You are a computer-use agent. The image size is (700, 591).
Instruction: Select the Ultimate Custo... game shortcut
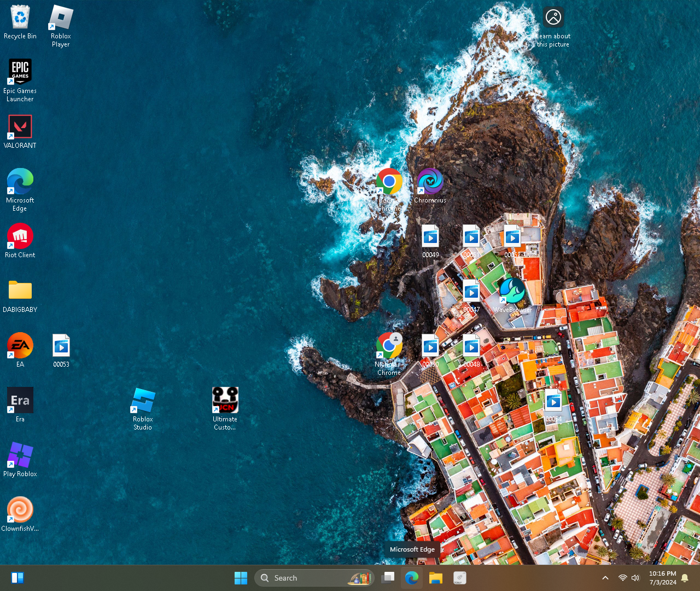(x=225, y=409)
